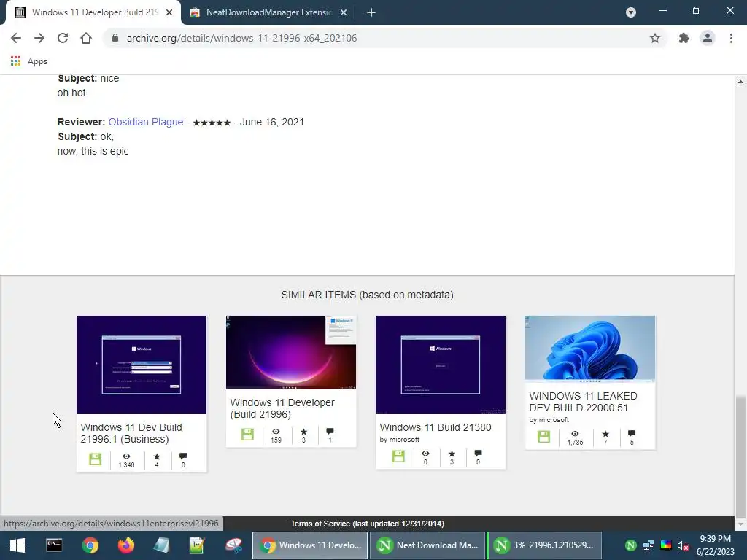This screenshot has width=747, height=560.
Task: Open Windows 11 Developer (Build 21996) thumbnail
Action: (291, 352)
